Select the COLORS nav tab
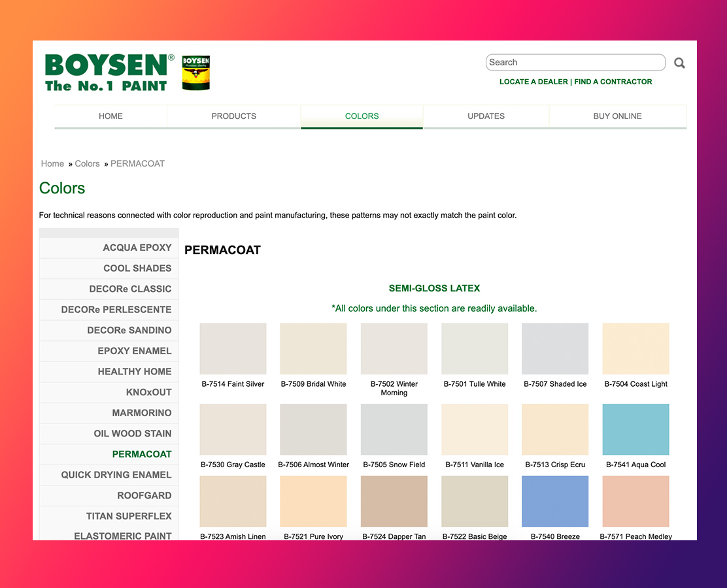 point(362,116)
